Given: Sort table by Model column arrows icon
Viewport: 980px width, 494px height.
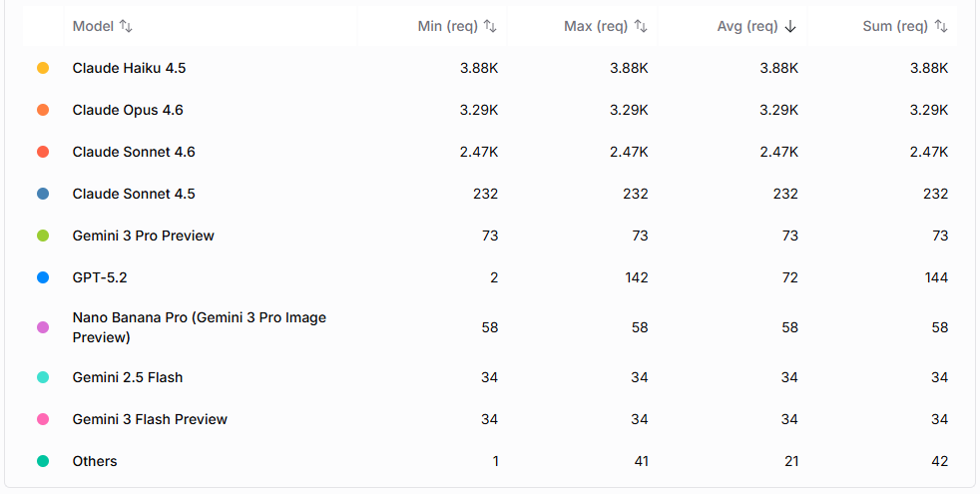Looking at the screenshot, I should [x=127, y=26].
